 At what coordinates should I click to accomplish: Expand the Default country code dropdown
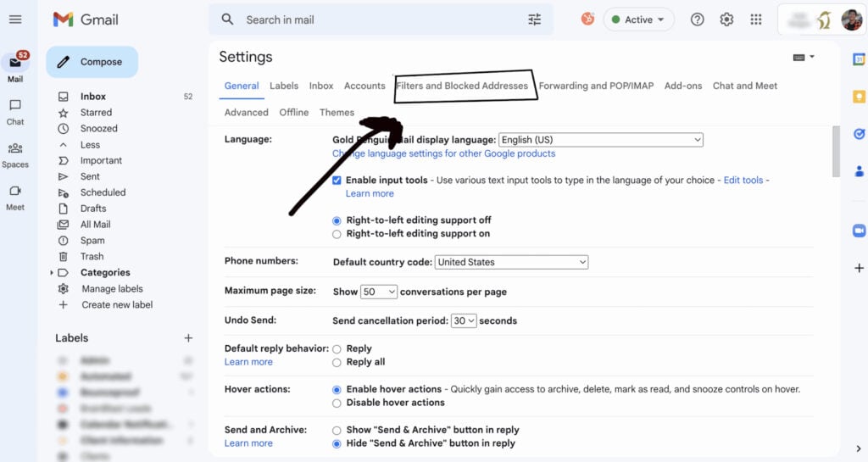tap(511, 263)
